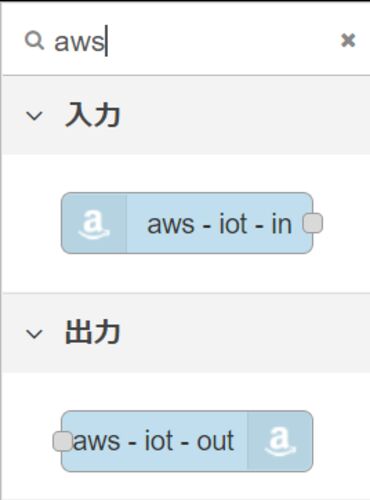Click the aws - iot - in node label
This screenshot has width=370, height=500.
point(220,224)
